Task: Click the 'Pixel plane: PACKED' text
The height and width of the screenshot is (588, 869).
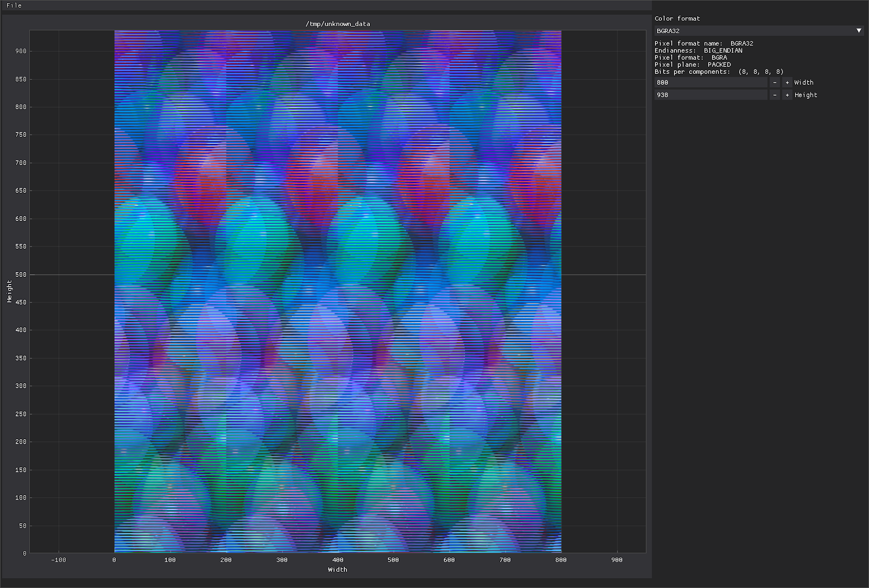Action: (x=692, y=65)
